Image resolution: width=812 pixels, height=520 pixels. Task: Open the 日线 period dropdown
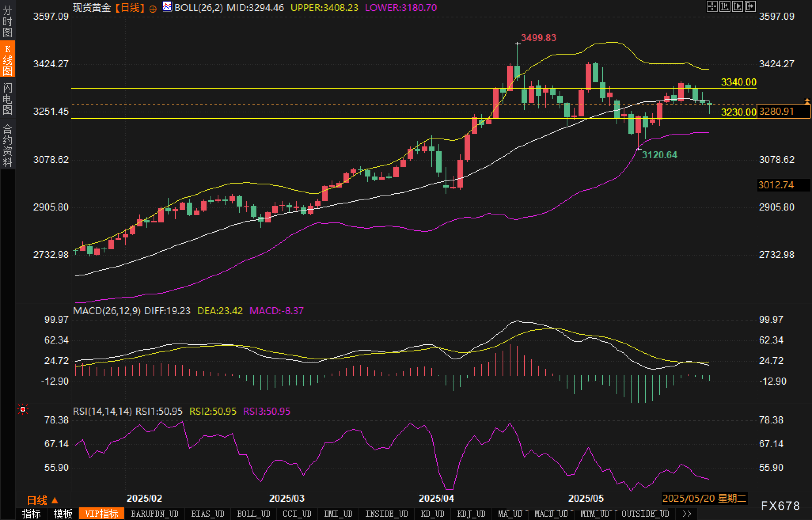(42, 500)
